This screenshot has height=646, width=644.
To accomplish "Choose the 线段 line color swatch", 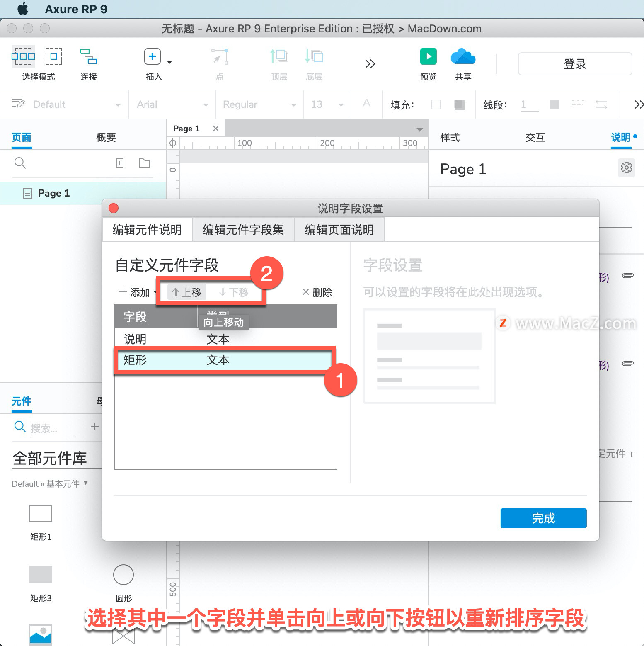I will (x=554, y=104).
